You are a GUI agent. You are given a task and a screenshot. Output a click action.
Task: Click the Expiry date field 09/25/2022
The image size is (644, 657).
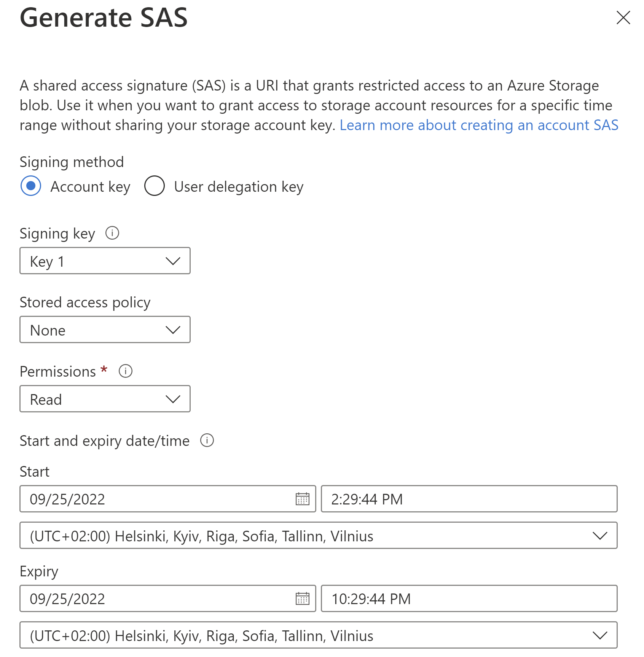(168, 598)
